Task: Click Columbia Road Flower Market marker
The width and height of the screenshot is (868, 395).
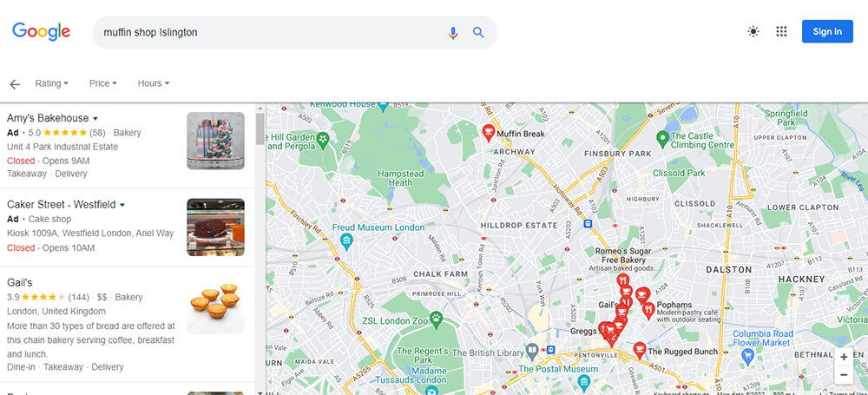Action: coord(748,356)
